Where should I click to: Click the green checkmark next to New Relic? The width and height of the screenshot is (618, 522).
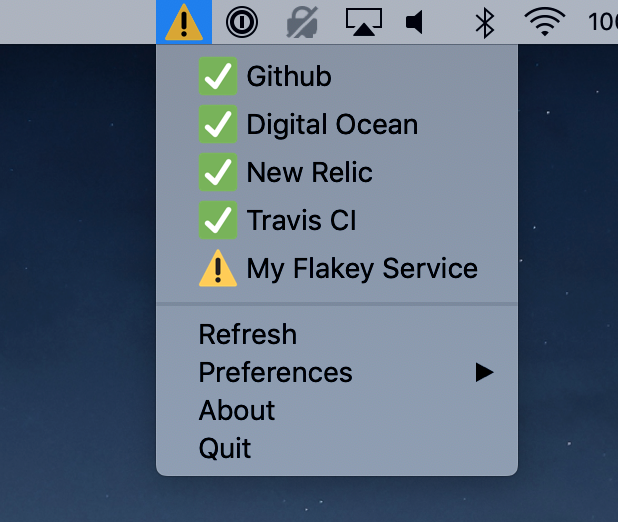click(218, 172)
